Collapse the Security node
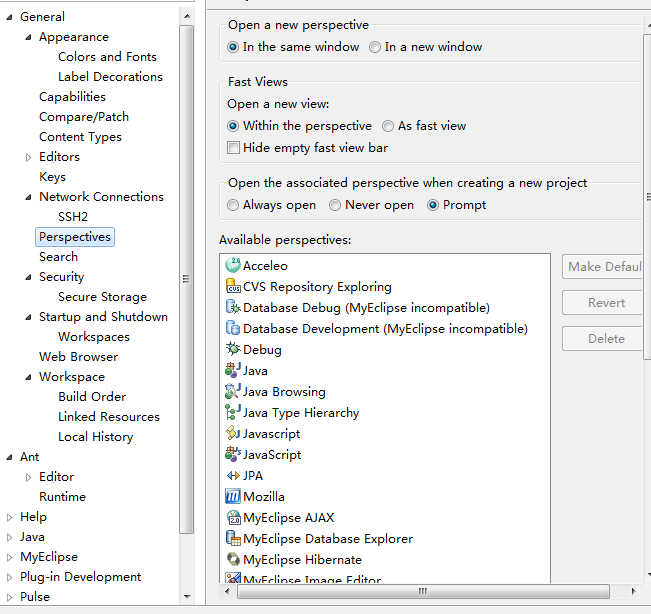The image size is (651, 614). click(x=28, y=277)
